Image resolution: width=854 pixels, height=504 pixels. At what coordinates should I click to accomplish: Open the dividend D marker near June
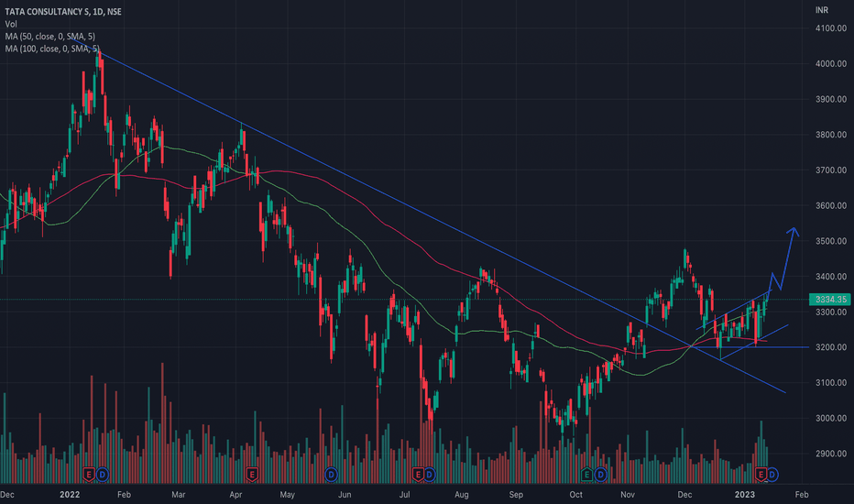coord(331,475)
